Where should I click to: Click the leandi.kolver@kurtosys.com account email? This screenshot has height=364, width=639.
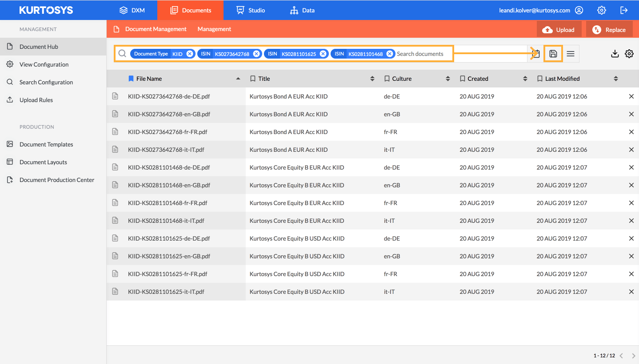coord(535,10)
